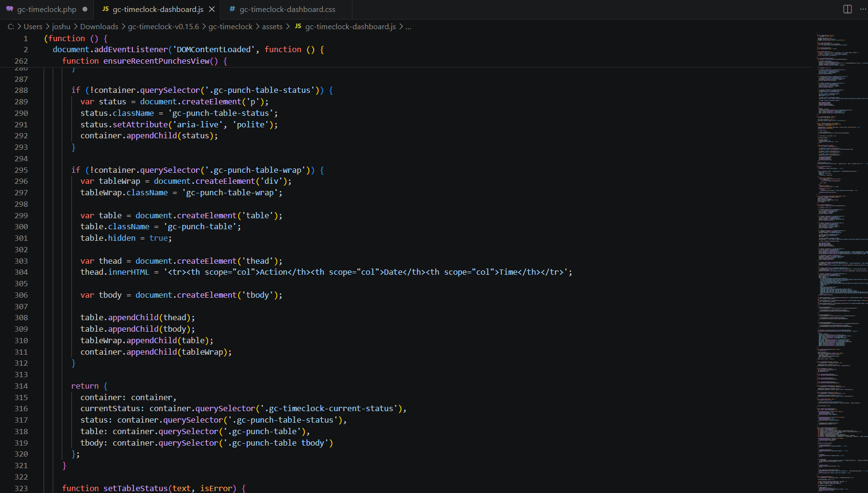This screenshot has width=868, height=493.
Task: Close the gc-timeclock-dashboard.js tab
Action: pyautogui.click(x=212, y=9)
